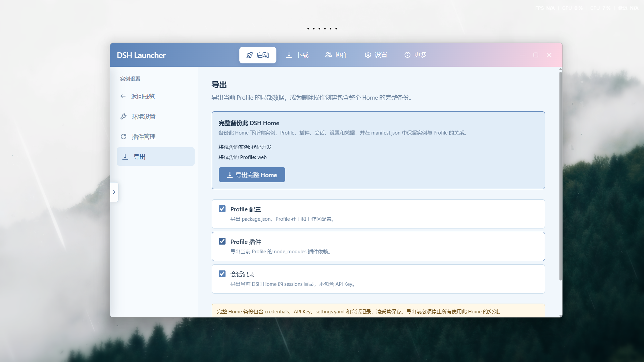Uncheck the Profile 配置 checkbox
This screenshot has width=644, height=362.
click(222, 209)
